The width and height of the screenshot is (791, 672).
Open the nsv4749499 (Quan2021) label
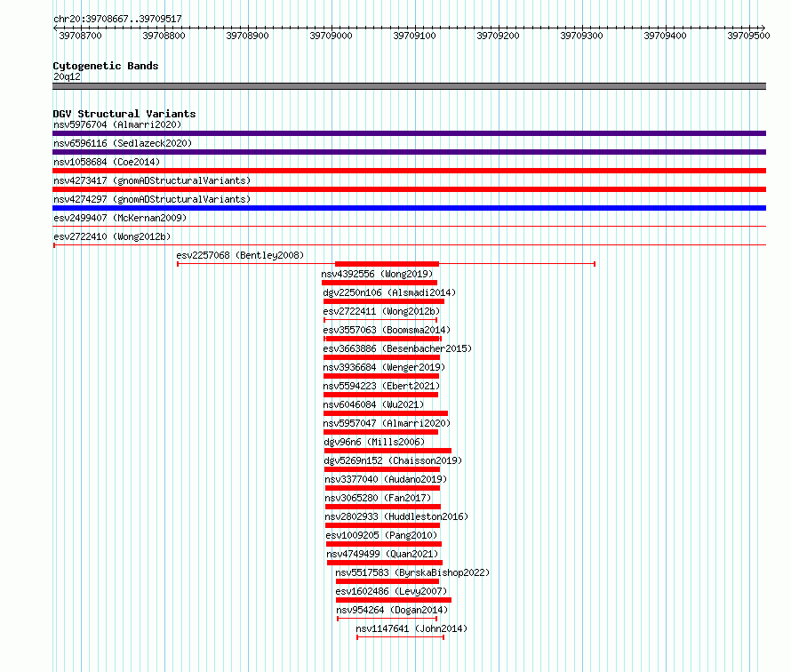tap(382, 554)
